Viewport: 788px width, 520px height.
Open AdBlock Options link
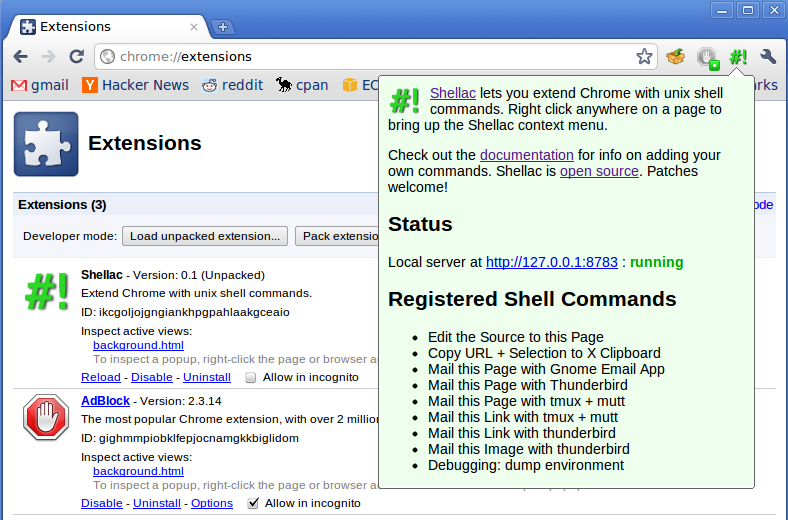(212, 503)
